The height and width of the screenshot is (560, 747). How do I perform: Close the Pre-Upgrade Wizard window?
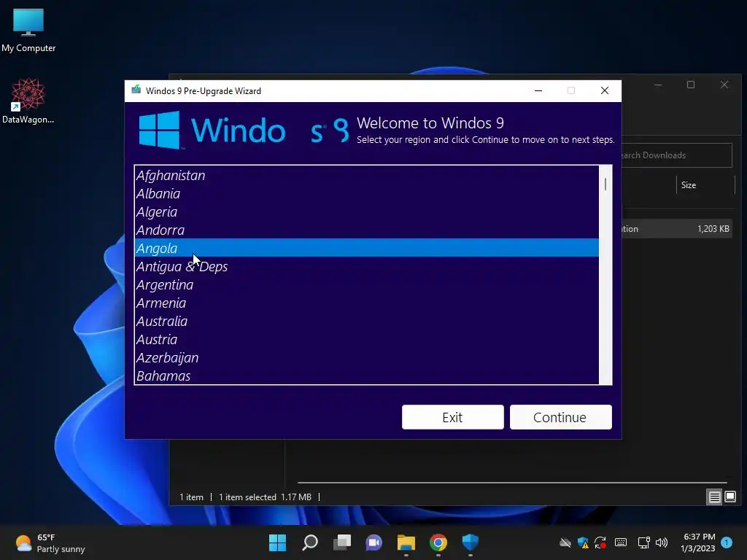[x=605, y=90]
